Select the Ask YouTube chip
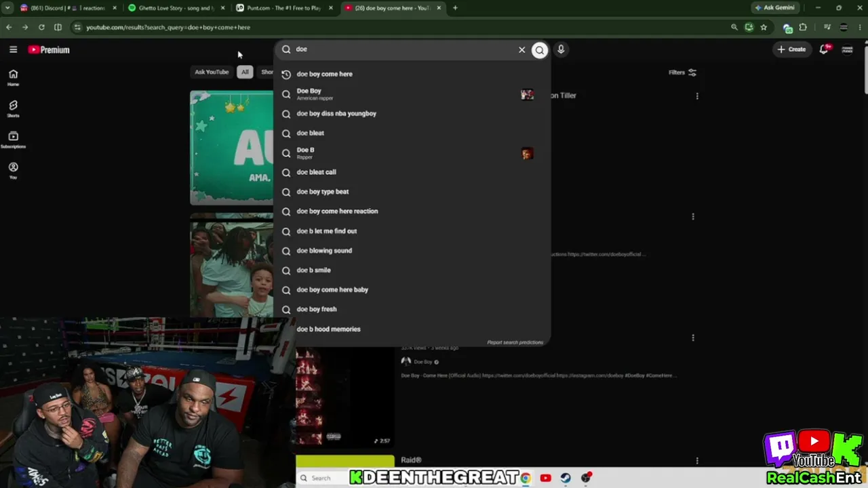 point(212,72)
